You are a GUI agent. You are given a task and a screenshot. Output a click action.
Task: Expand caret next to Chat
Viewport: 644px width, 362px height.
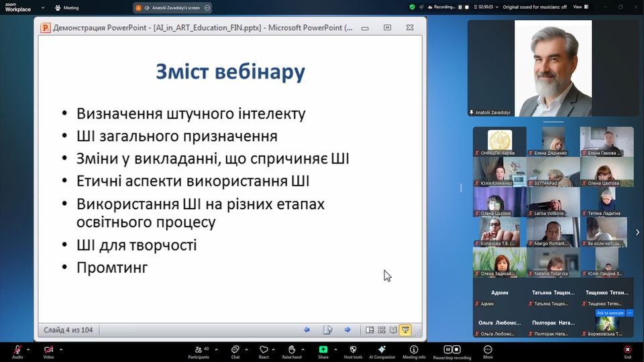point(246,350)
